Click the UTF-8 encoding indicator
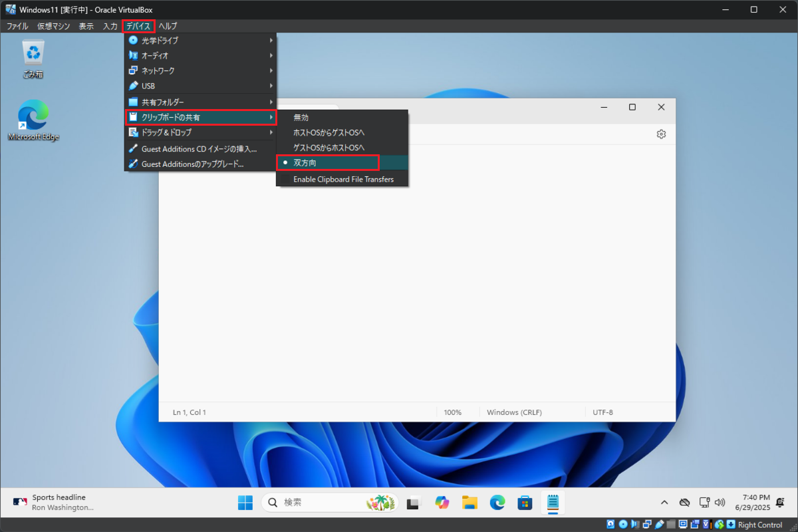 (x=603, y=412)
